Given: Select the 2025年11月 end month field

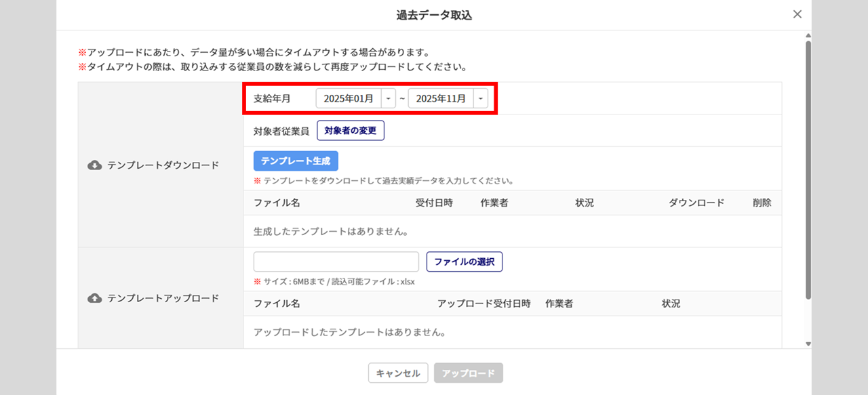Looking at the screenshot, I should pos(441,99).
